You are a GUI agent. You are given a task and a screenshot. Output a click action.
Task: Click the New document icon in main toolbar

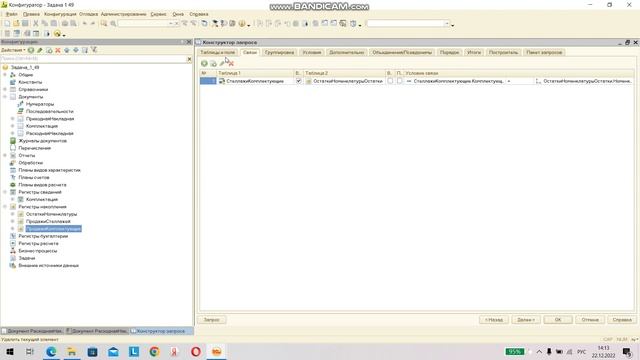pyautogui.click(x=7, y=24)
